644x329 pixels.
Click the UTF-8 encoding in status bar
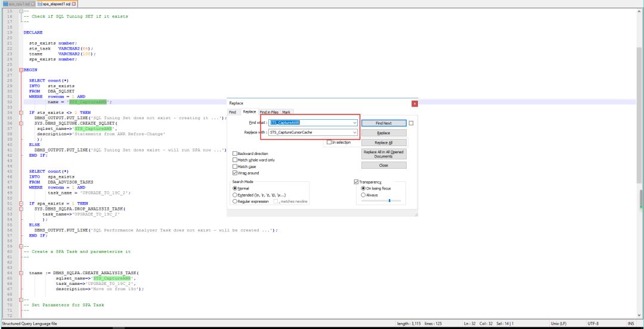[593, 323]
